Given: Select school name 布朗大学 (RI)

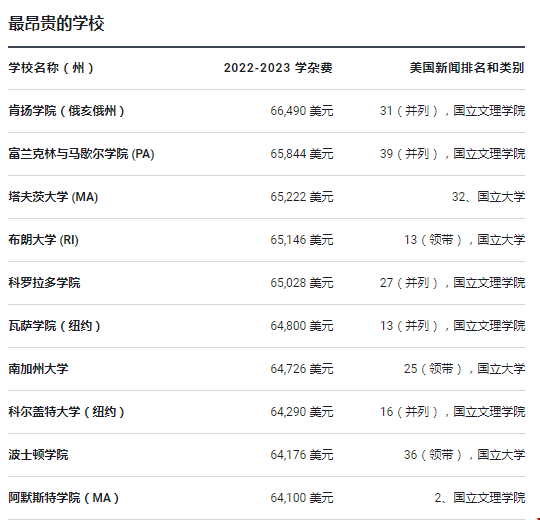Looking at the screenshot, I should (43, 240).
